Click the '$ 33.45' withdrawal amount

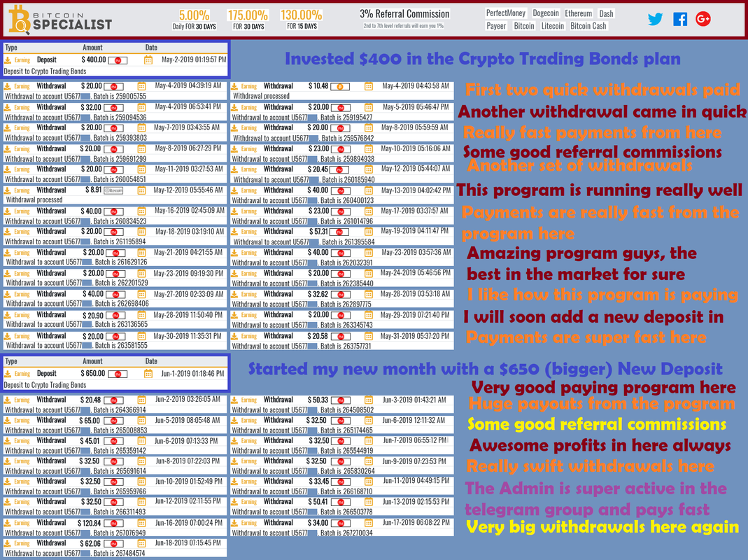pyautogui.click(x=318, y=481)
